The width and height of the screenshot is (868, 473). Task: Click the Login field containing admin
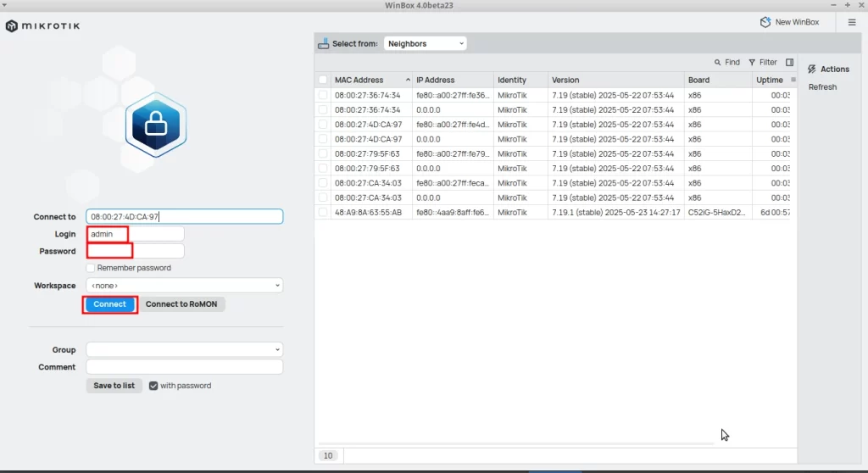135,234
